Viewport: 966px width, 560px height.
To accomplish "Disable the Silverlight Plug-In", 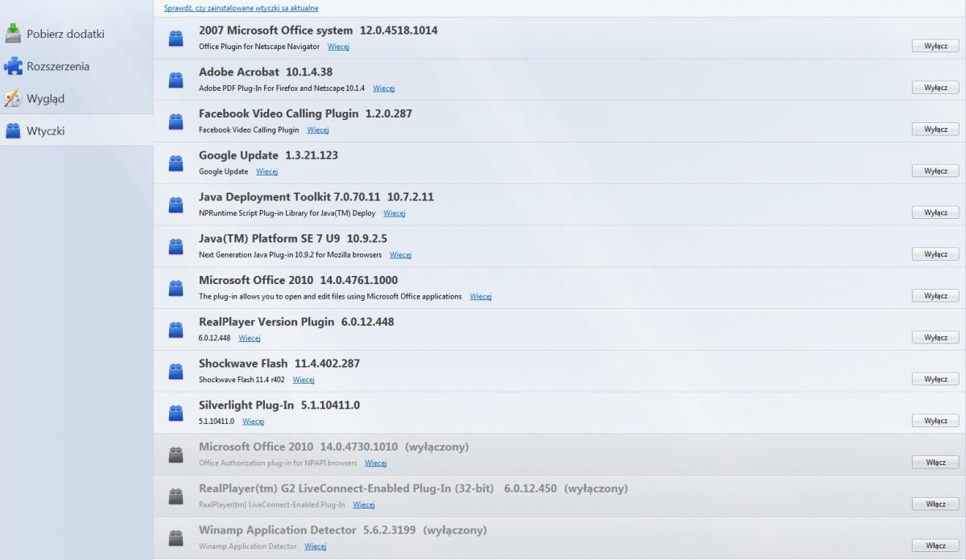I will (935, 421).
